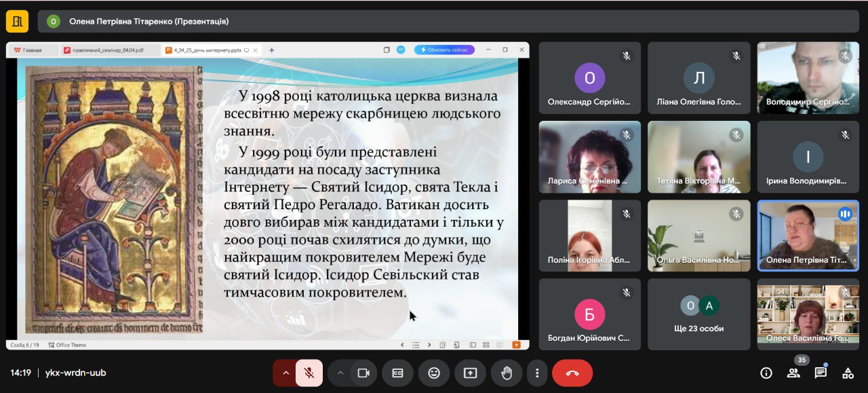The image size is (868, 393).
Task: Turn on the camera
Action: pos(363,373)
